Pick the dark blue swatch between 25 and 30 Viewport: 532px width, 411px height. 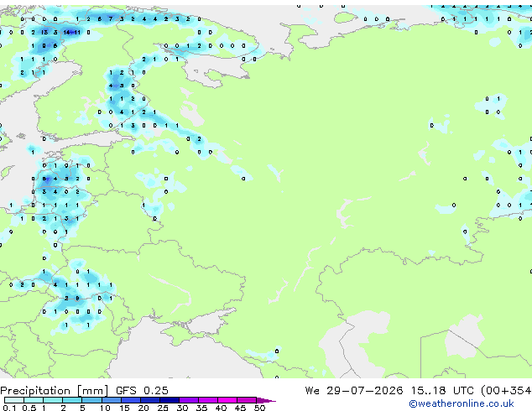tap(170, 400)
